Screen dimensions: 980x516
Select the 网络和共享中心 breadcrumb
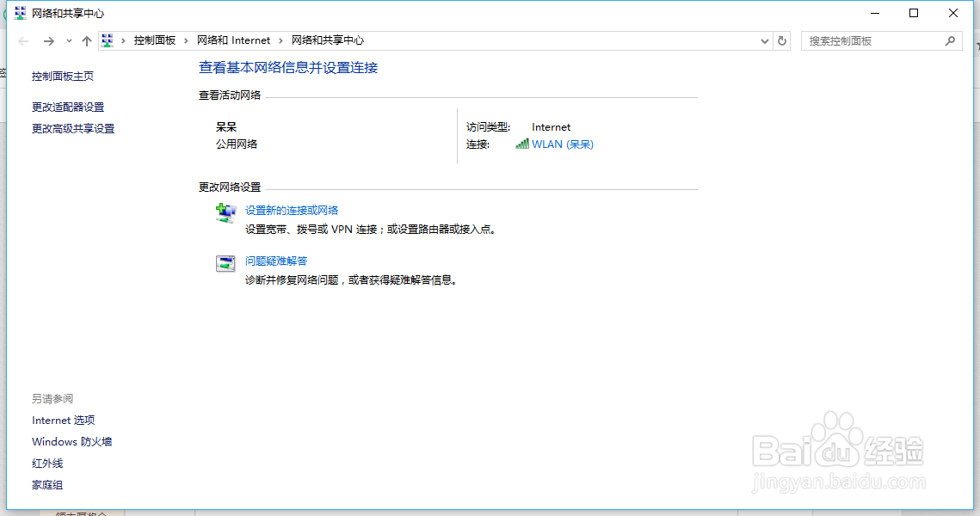point(328,40)
